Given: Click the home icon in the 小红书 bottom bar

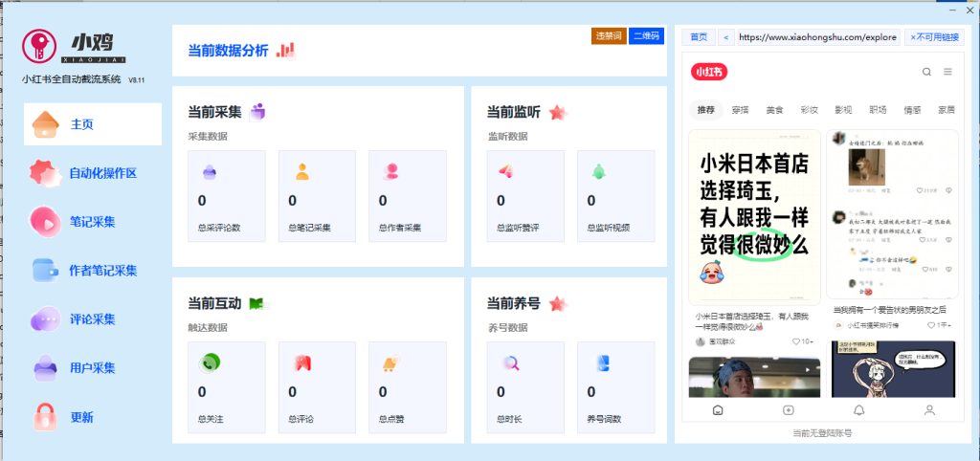Looking at the screenshot, I should coord(718,410).
